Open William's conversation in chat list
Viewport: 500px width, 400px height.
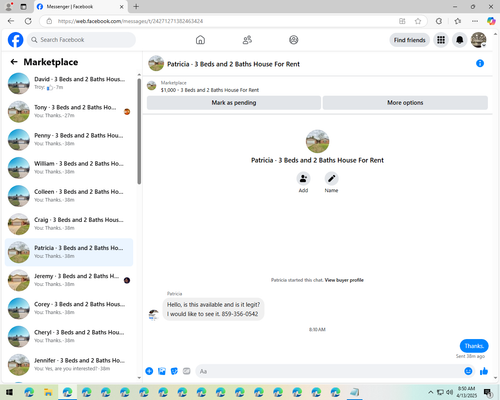point(69,168)
